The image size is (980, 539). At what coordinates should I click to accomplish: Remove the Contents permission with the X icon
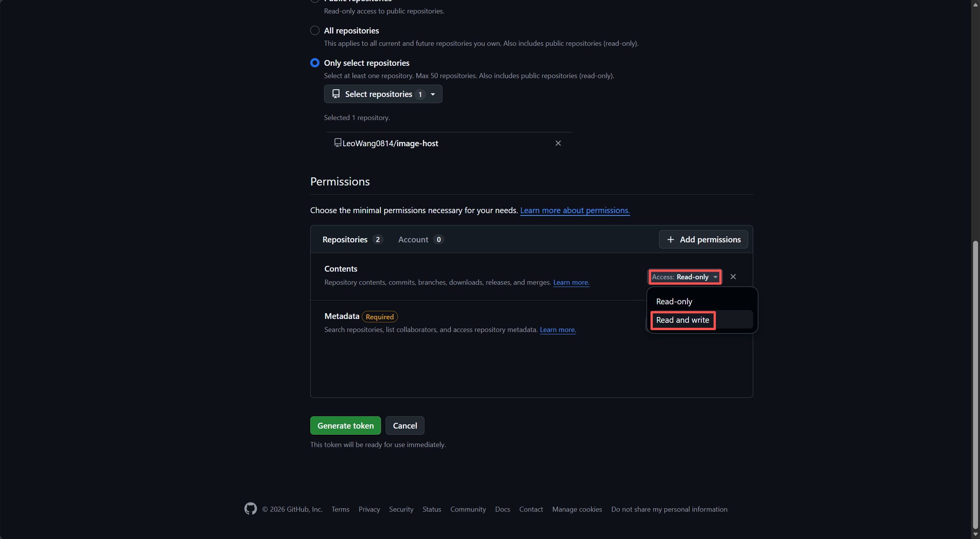[732, 277]
